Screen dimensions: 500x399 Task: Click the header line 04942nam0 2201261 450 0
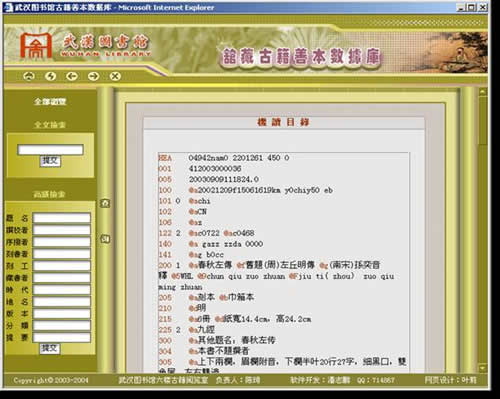[x=239, y=158]
